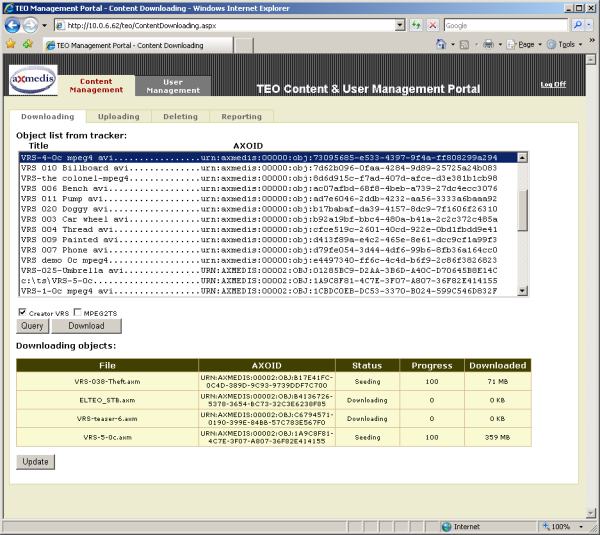Click VRS-teaser-6.axm file cell
600x535 pixels.
point(108,419)
